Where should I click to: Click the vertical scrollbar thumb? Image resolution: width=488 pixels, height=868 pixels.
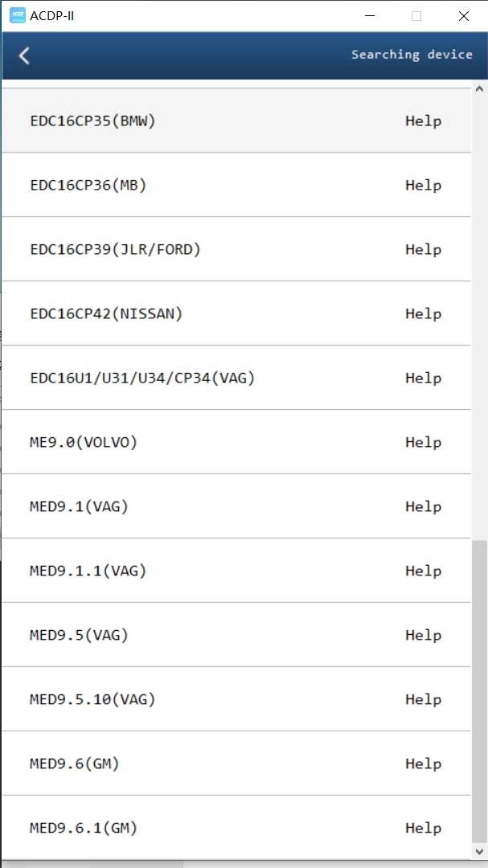(x=479, y=690)
